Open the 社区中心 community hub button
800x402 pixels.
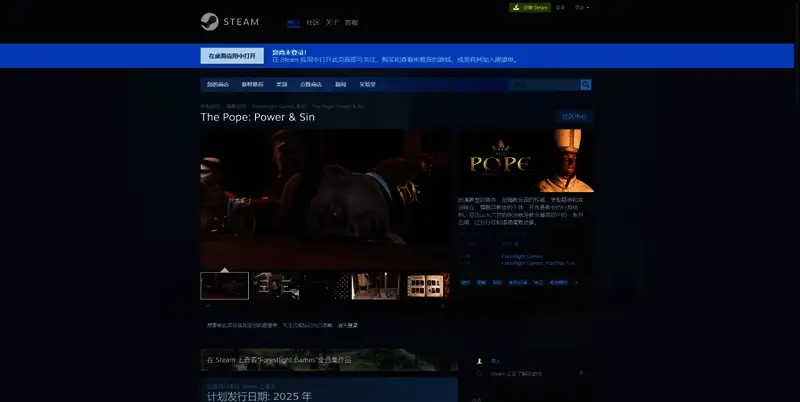tap(575, 117)
